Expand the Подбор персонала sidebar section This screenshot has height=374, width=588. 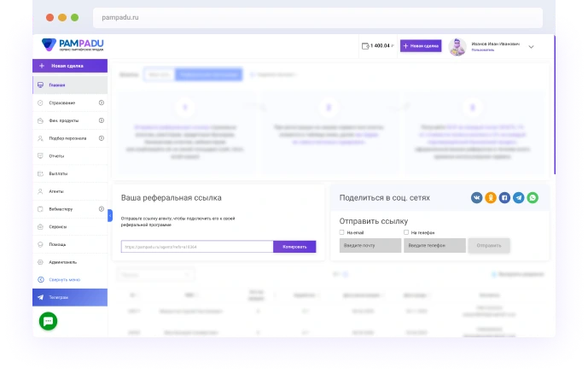tap(102, 138)
